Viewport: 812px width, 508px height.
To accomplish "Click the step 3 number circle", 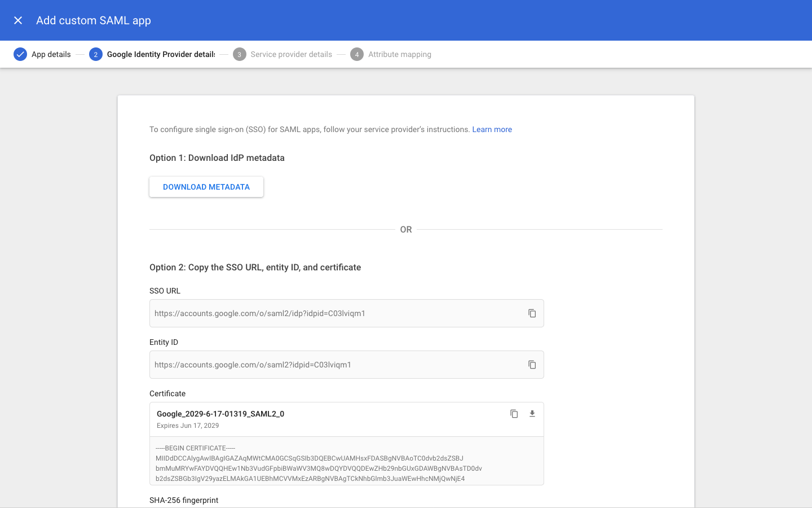I will [x=239, y=54].
